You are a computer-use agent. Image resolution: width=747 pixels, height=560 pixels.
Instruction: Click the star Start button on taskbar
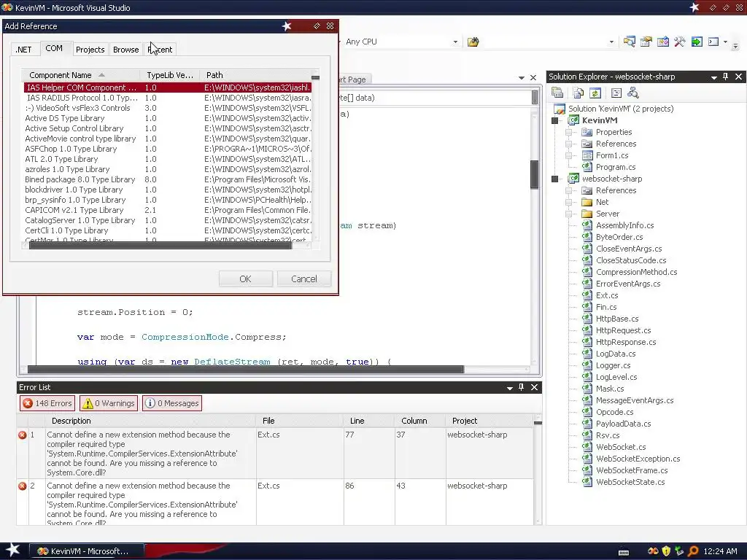tap(12, 550)
